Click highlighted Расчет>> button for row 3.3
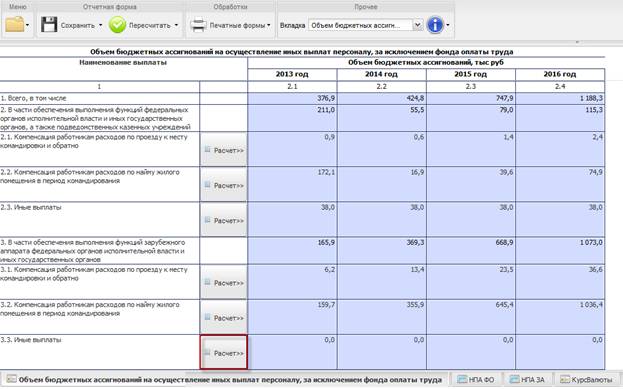This screenshot has width=623, height=389. tap(224, 352)
